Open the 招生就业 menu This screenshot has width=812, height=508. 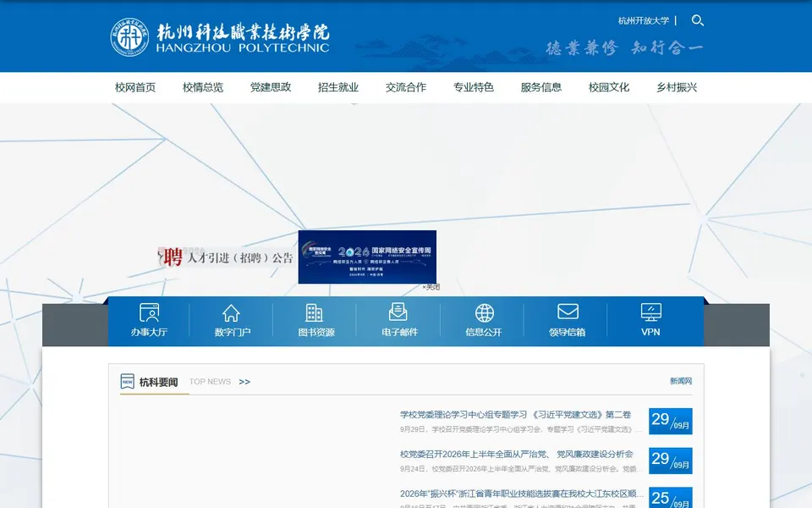point(338,87)
